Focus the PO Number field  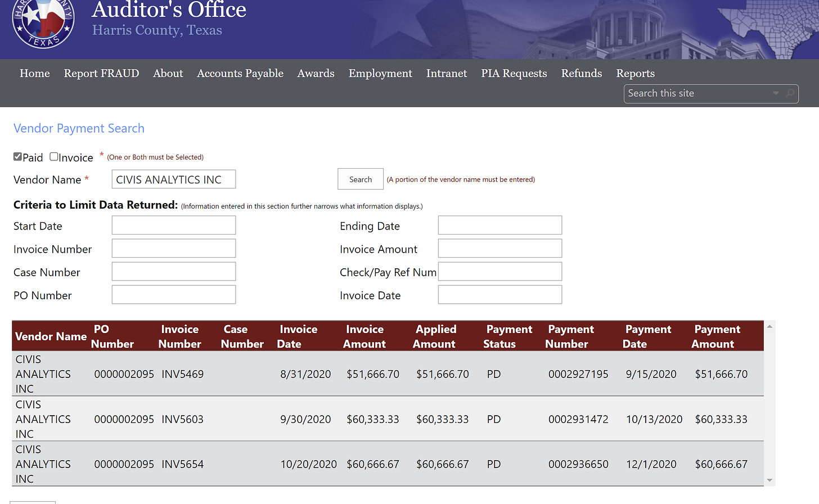174,295
